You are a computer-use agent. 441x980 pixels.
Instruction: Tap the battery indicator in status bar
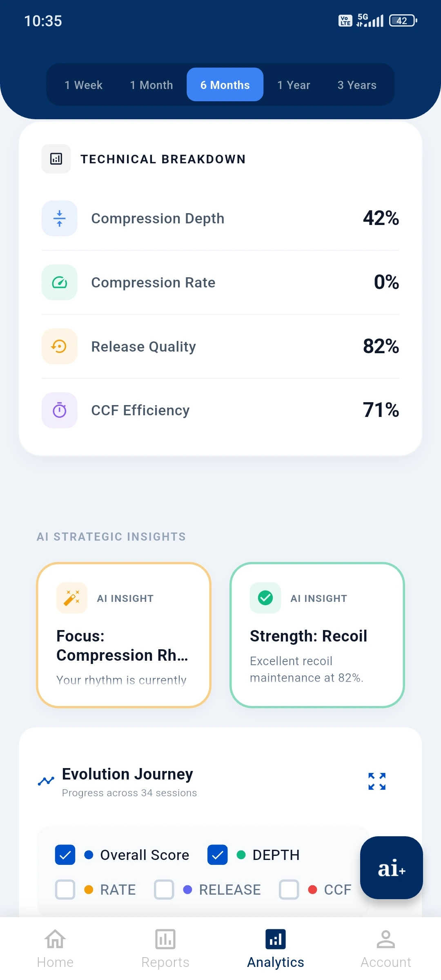(x=402, y=20)
